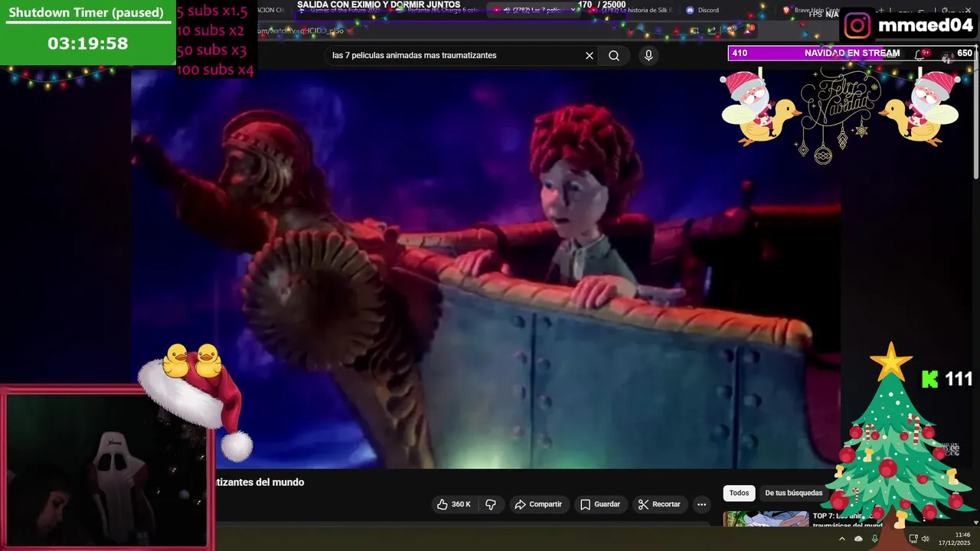
Task: Open the three-dot more actions menu
Action: [x=701, y=504]
